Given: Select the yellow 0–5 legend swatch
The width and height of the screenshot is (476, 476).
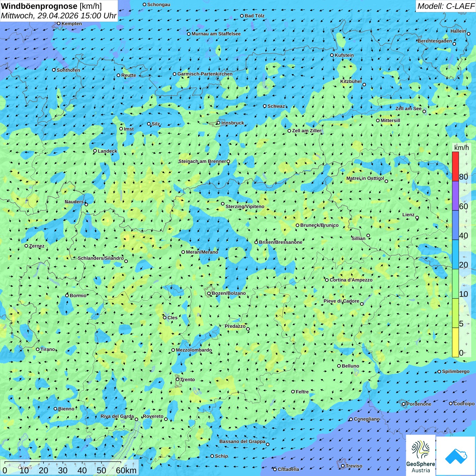Looking at the screenshot, I should [x=455, y=342].
